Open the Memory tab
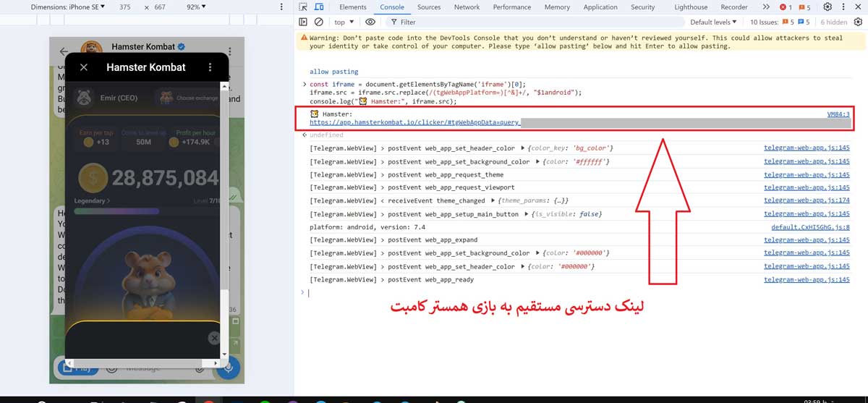The image size is (868, 403). 557,7
